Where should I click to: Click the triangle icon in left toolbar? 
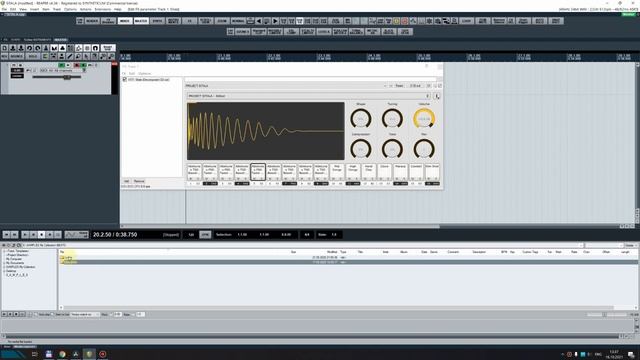[62, 48]
